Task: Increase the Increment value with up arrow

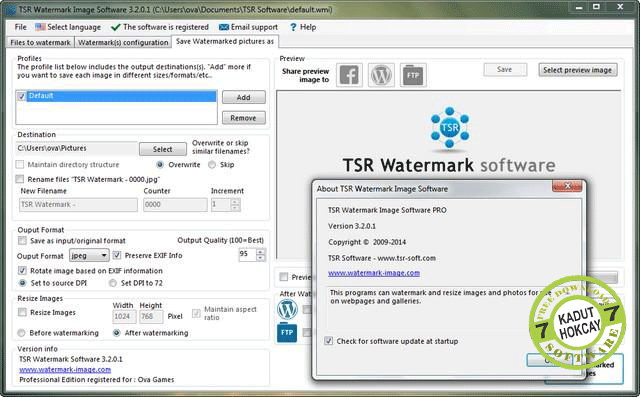Action: pyautogui.click(x=235, y=201)
